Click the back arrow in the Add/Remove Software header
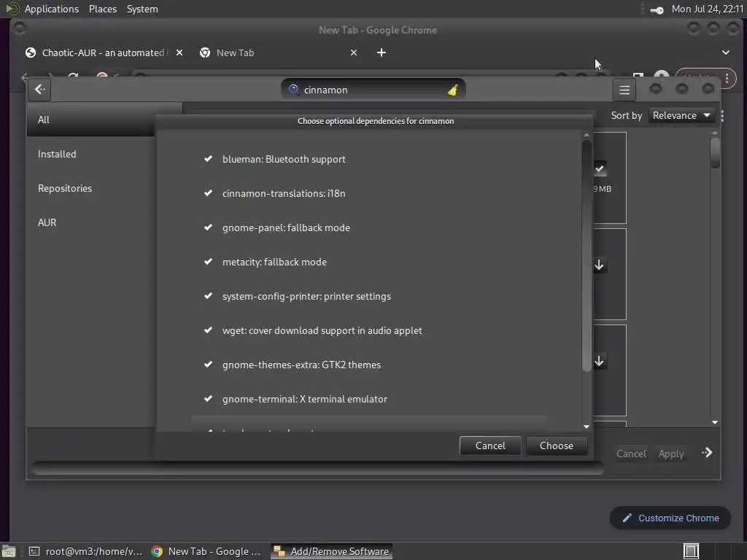The width and height of the screenshot is (747, 560). tap(40, 90)
